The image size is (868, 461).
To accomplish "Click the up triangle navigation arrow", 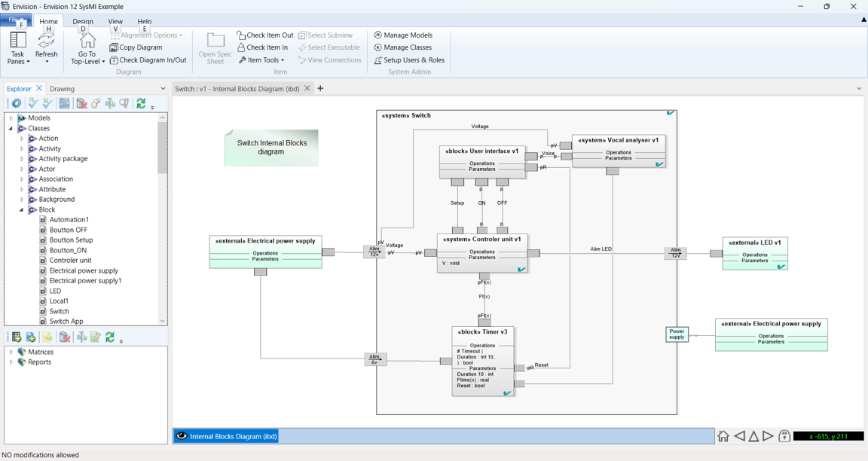I will point(753,436).
